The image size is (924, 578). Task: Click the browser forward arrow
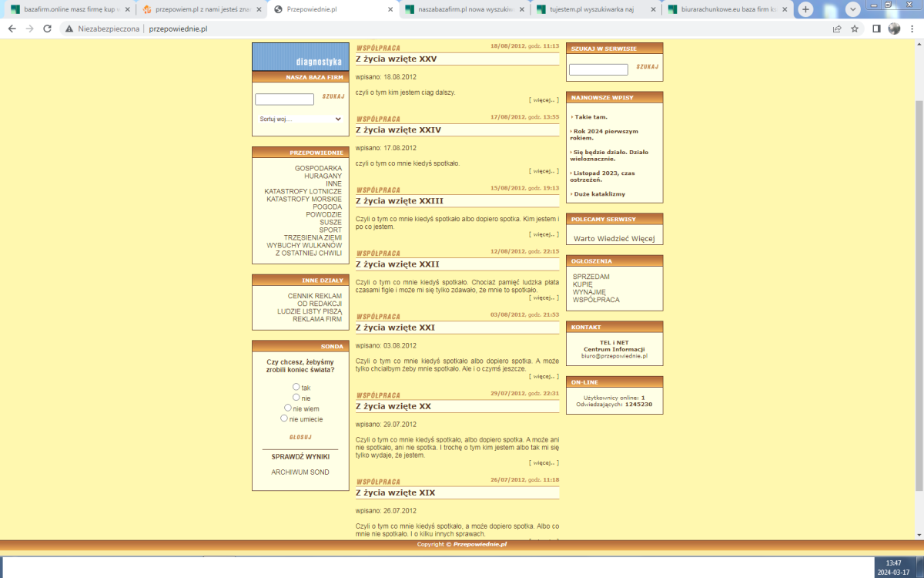click(x=29, y=29)
